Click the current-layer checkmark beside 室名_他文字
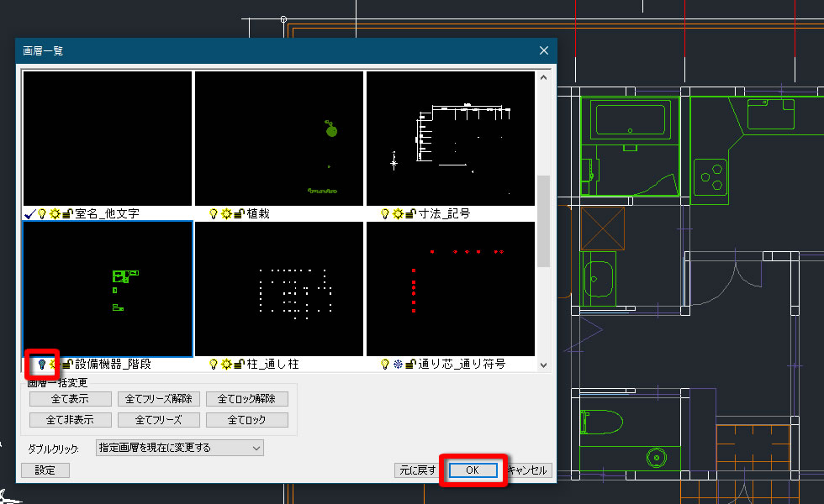The width and height of the screenshot is (824, 504). pos(30,213)
